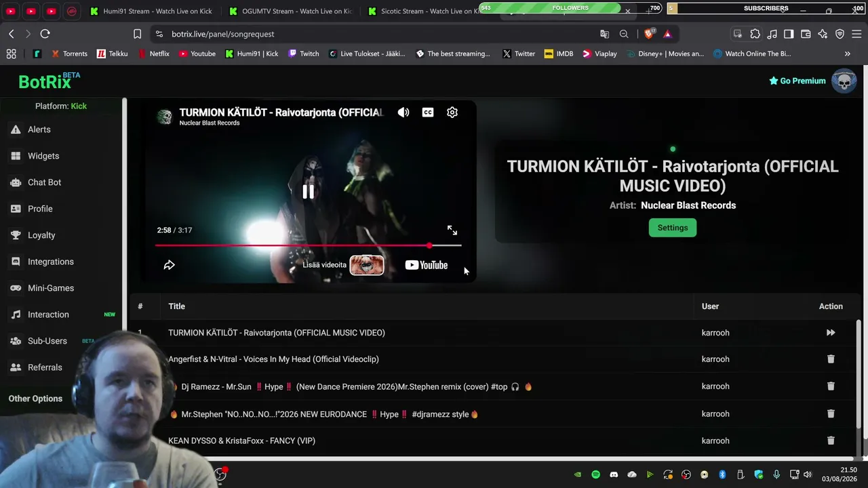
Task: Pause the YouTube video player
Action: (x=308, y=192)
